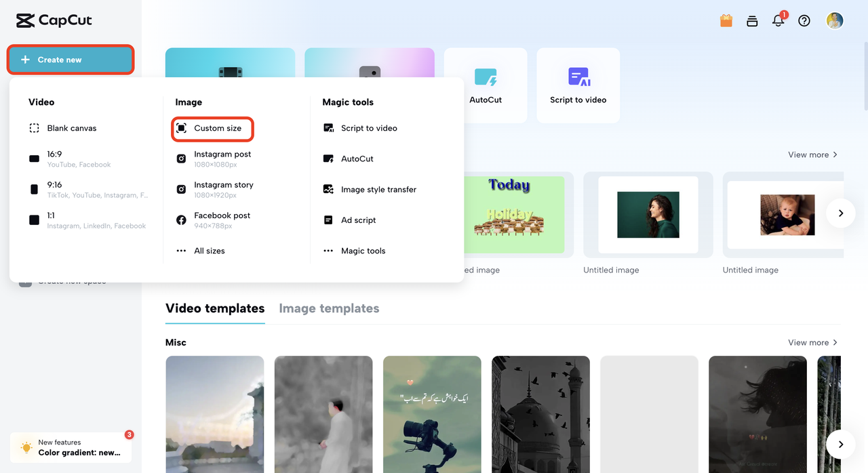Click Untitled image under the baby photo
Viewport: 868px width, 473px height.
750,270
